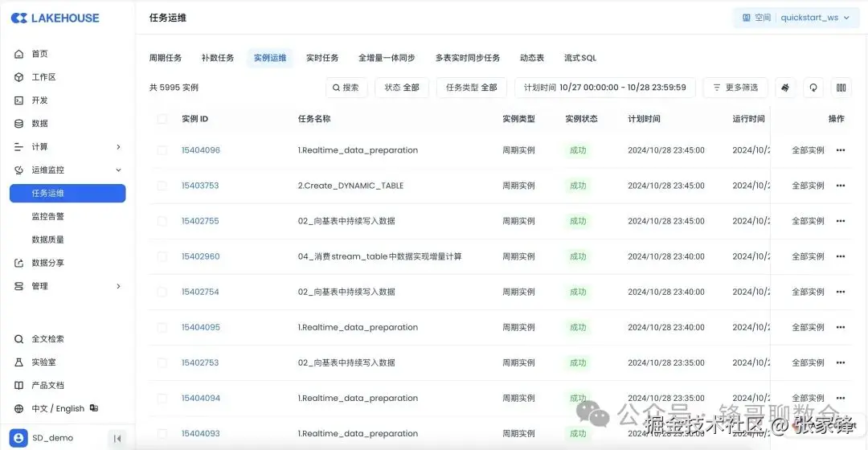This screenshot has width=868, height=450.
Task: Switch to 周期任务 tab
Action: tap(166, 58)
